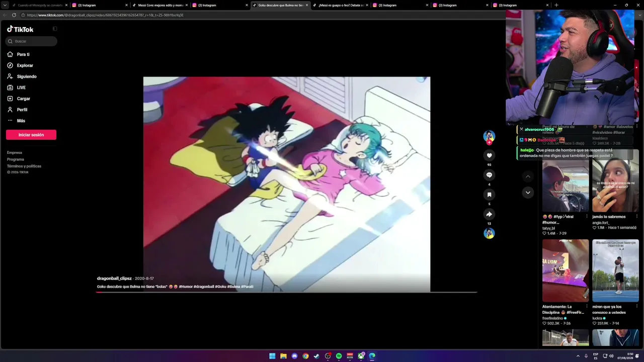This screenshot has height=362, width=644.
Task: Open OBS Studio from taskbar
Action: point(328,356)
